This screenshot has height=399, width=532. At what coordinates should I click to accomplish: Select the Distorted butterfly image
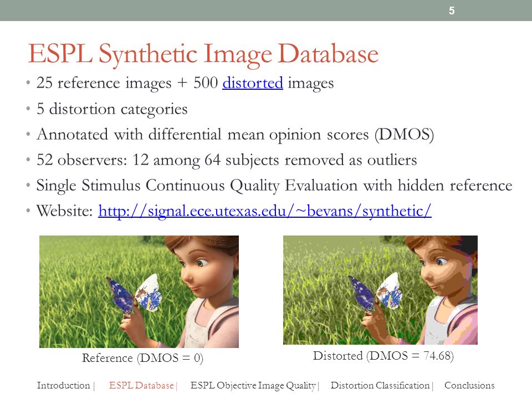pos(380,290)
